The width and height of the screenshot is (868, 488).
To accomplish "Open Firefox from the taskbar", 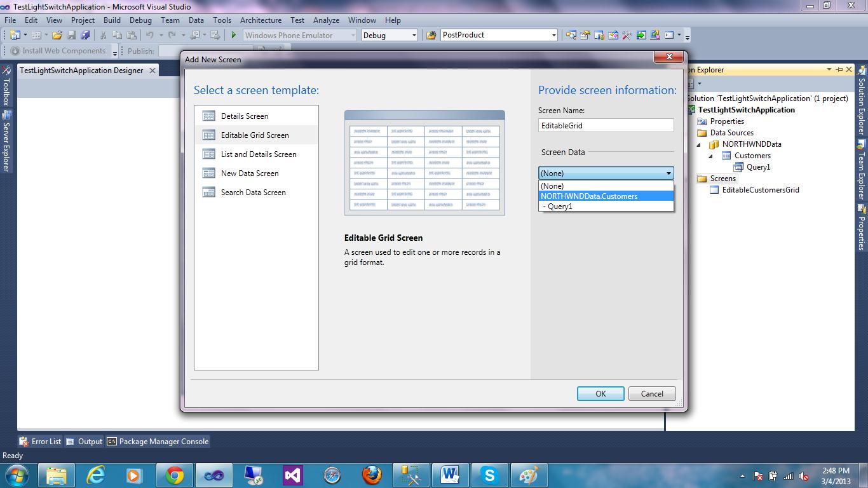I will 372,475.
